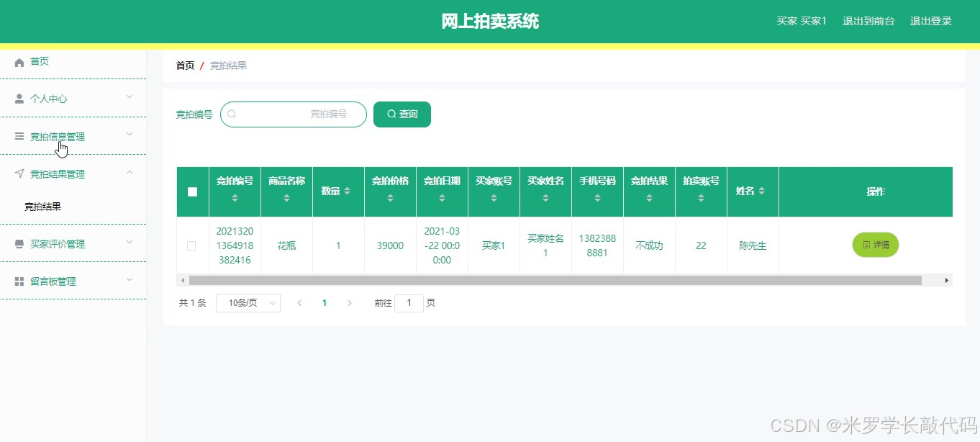Viewport: 980px width, 442px height.
Task: Click the magnifier icon inside the search box
Action: [232, 114]
